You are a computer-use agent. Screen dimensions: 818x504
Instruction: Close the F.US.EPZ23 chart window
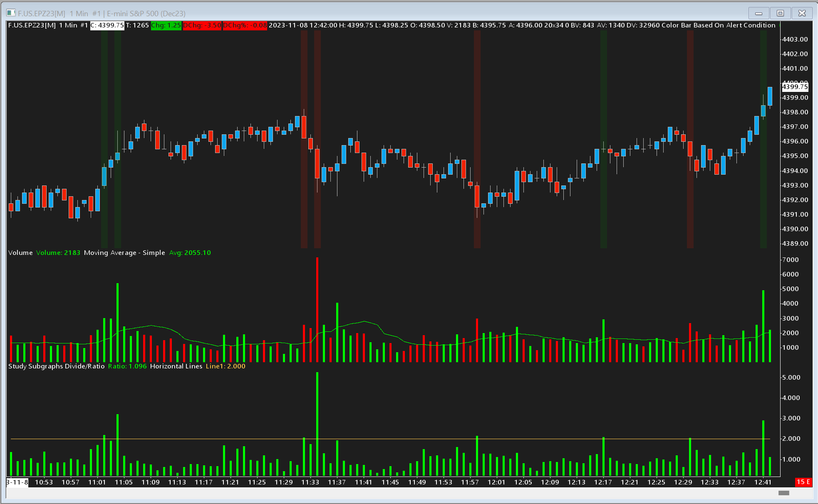point(802,13)
